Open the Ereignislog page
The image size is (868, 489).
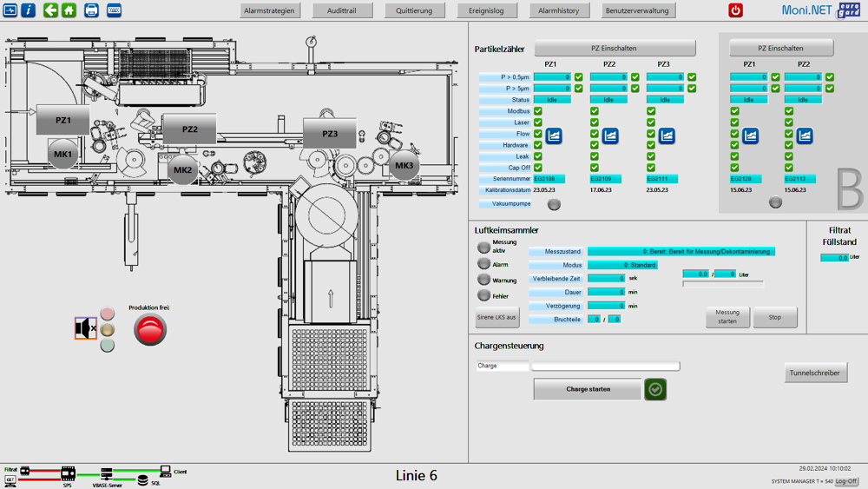pyautogui.click(x=486, y=11)
